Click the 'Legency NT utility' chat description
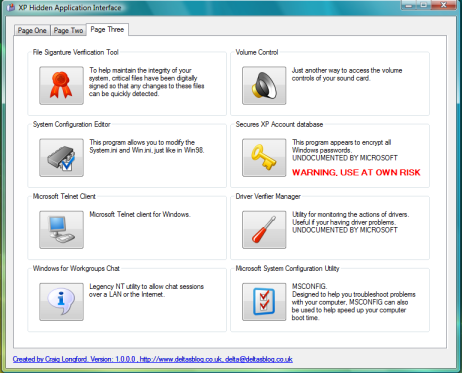The height and width of the screenshot is (373, 462). click(x=146, y=290)
